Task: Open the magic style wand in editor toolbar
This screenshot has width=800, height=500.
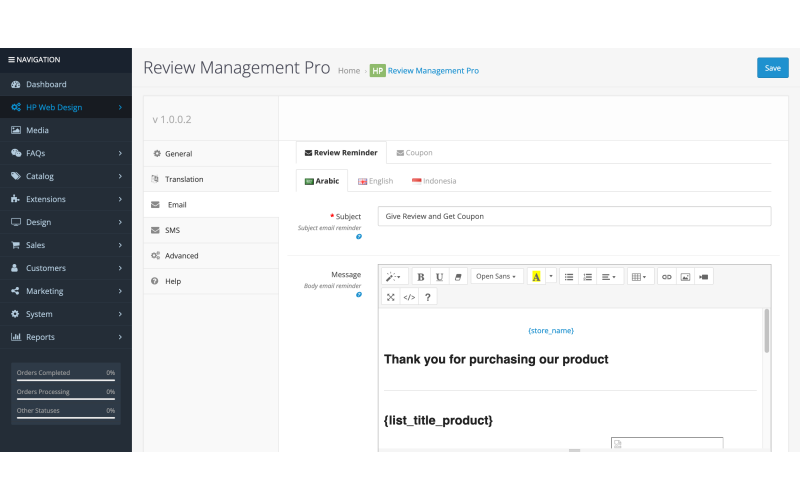Action: pos(394,277)
